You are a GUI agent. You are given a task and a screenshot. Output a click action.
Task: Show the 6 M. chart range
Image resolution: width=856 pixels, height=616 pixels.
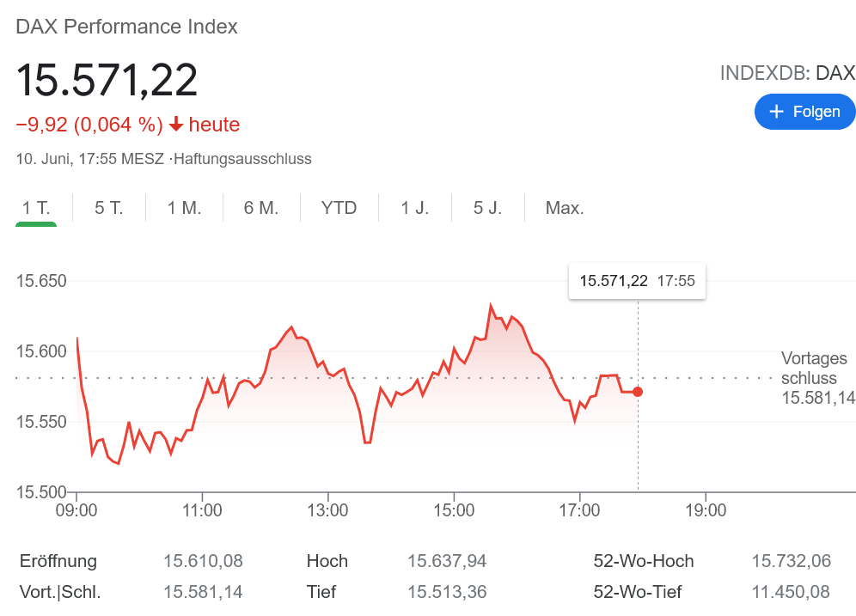pyautogui.click(x=261, y=208)
